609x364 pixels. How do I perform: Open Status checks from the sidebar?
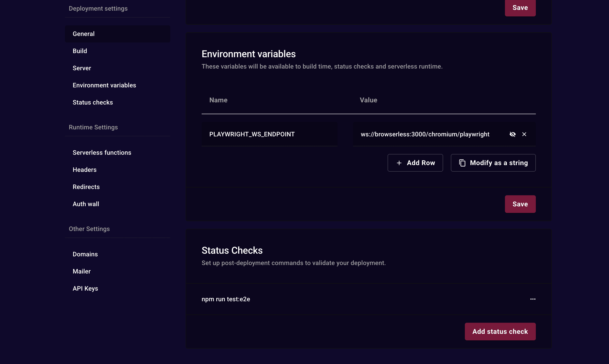point(92,102)
